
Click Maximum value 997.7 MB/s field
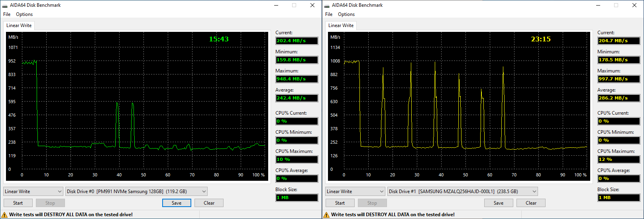tap(619, 79)
